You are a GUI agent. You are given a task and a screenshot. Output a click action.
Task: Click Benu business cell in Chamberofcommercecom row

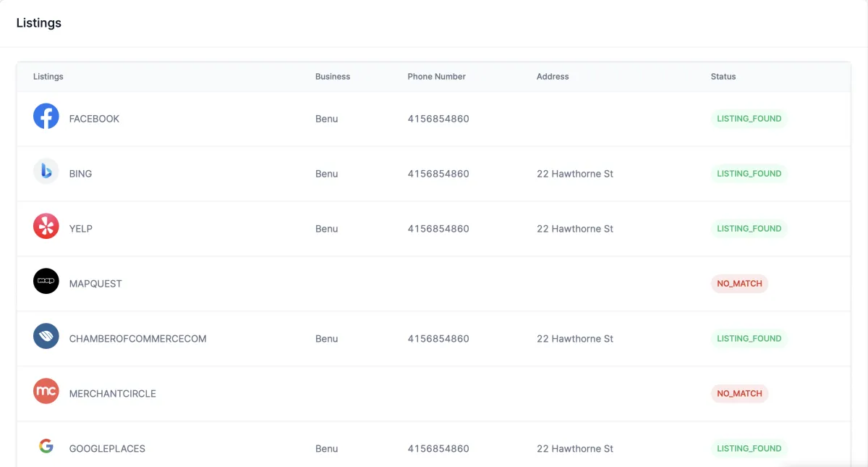tap(327, 339)
